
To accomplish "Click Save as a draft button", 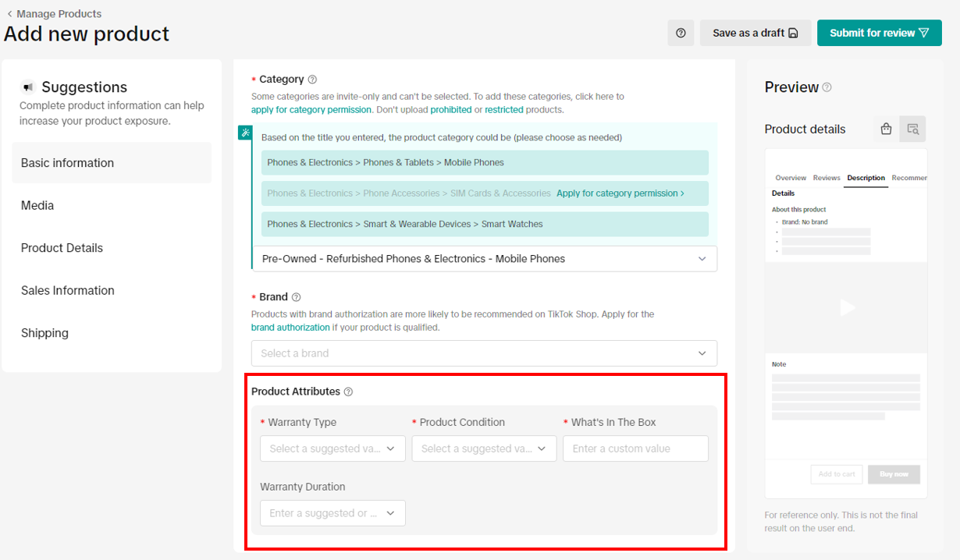I will 756,33.
